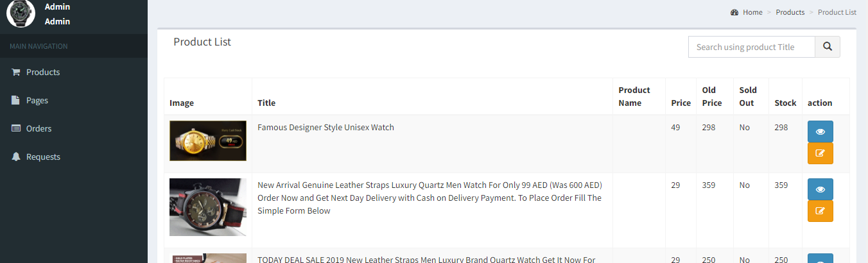868x263 pixels.
Task: Navigate to Home via breadcrumb
Action: point(752,12)
